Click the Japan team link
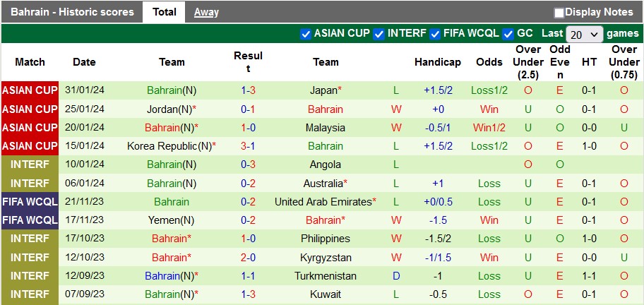This screenshot has width=644, height=305. coord(324,90)
